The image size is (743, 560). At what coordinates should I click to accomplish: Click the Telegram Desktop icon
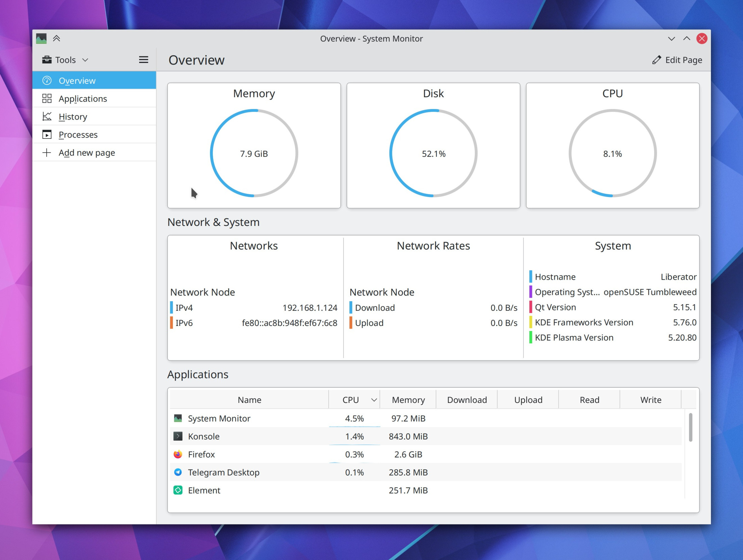click(178, 472)
